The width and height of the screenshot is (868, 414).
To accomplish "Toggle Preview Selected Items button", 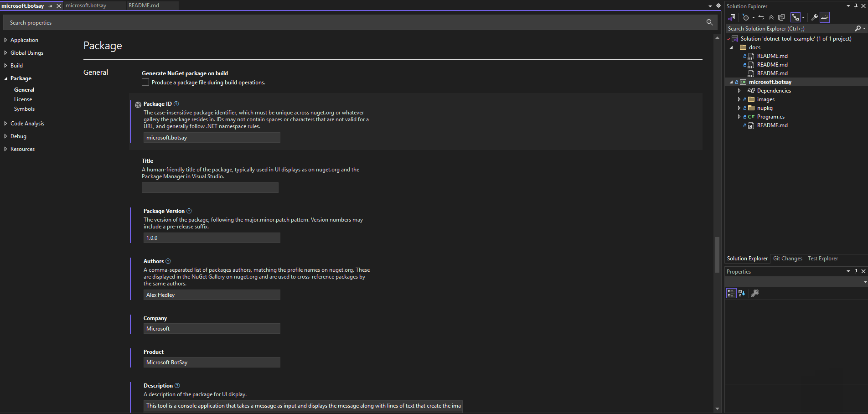I will click(x=825, y=17).
